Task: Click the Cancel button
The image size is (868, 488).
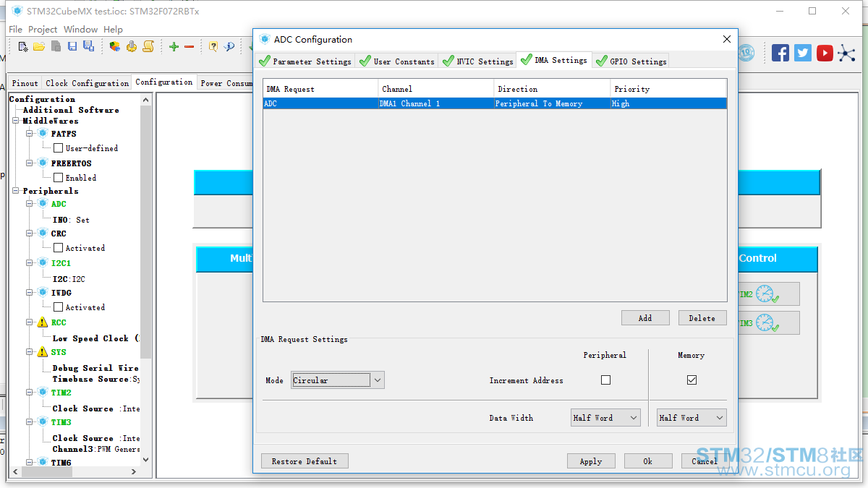Action: [705, 461]
